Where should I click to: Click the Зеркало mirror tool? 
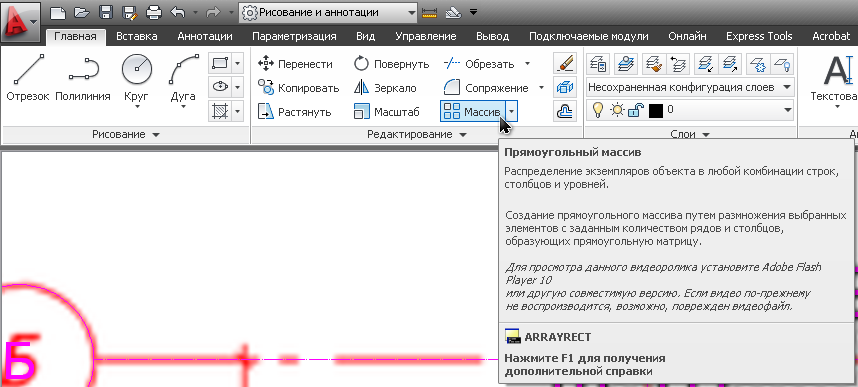tap(385, 88)
